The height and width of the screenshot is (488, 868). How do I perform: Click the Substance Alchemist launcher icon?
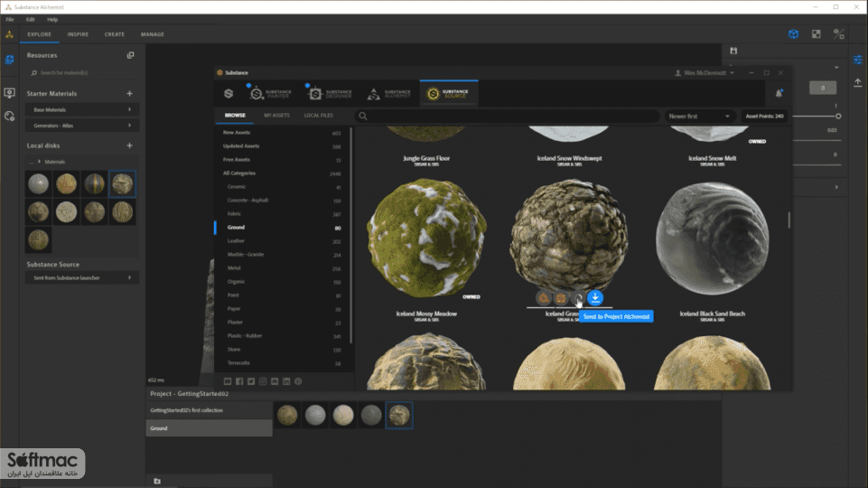(389, 94)
